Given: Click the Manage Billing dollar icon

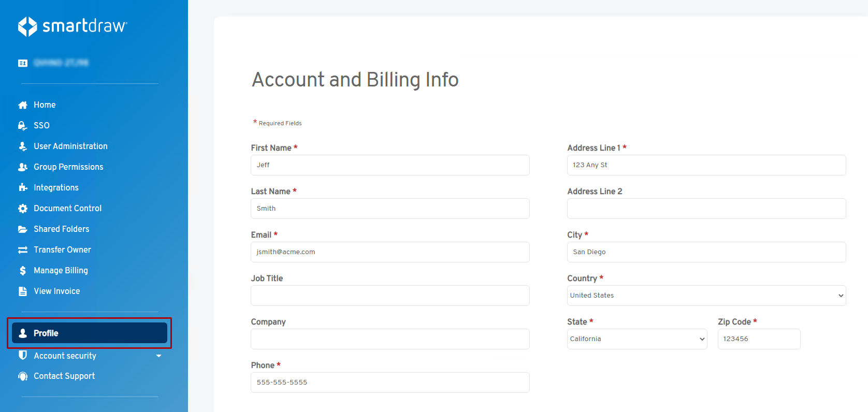Looking at the screenshot, I should click(23, 271).
